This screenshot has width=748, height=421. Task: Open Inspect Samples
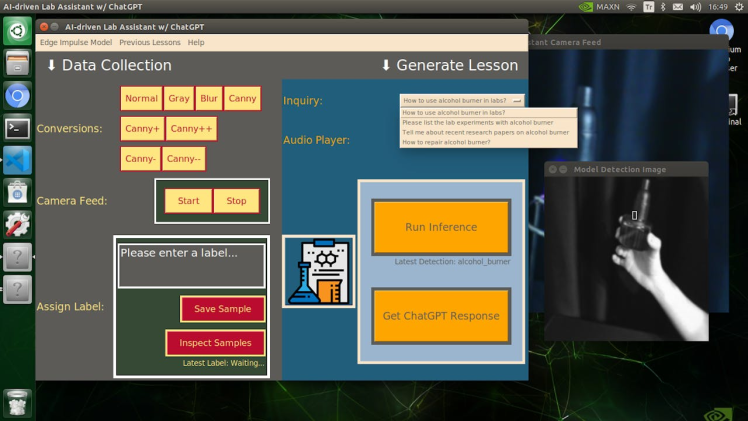tap(215, 343)
